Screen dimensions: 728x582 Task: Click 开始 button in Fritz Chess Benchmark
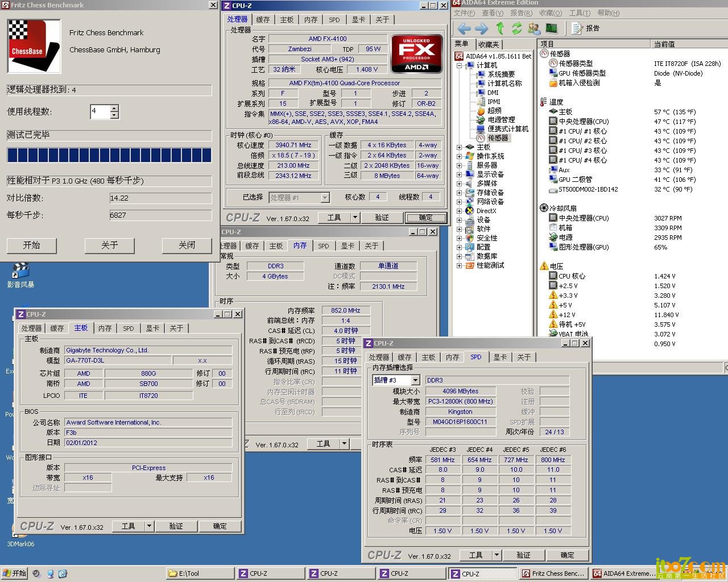pyautogui.click(x=31, y=245)
